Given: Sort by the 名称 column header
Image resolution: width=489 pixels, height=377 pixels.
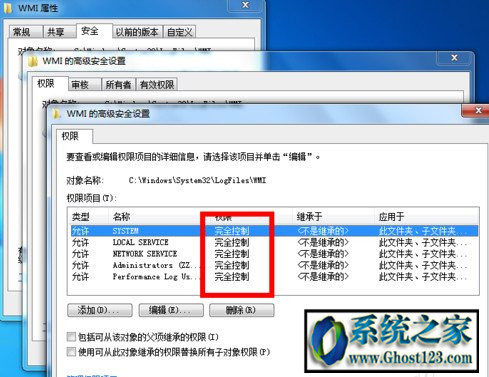Looking at the screenshot, I should [x=155, y=217].
